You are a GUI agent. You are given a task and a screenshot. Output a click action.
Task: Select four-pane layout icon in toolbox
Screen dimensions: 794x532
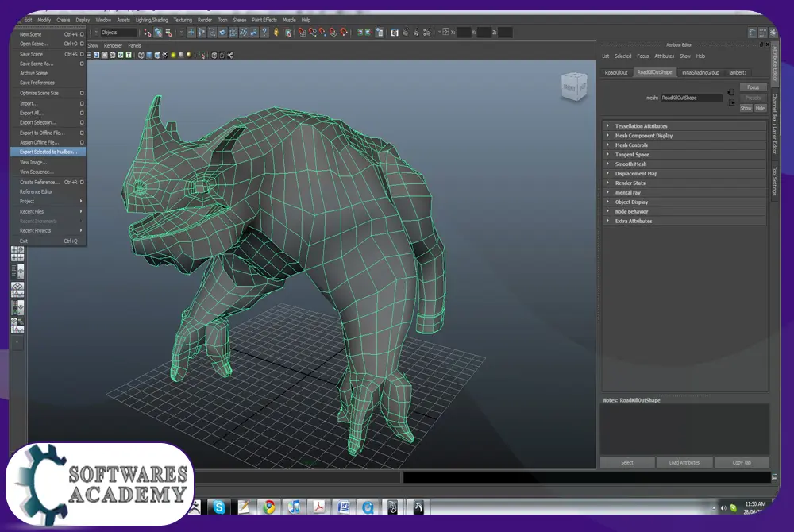(17, 253)
